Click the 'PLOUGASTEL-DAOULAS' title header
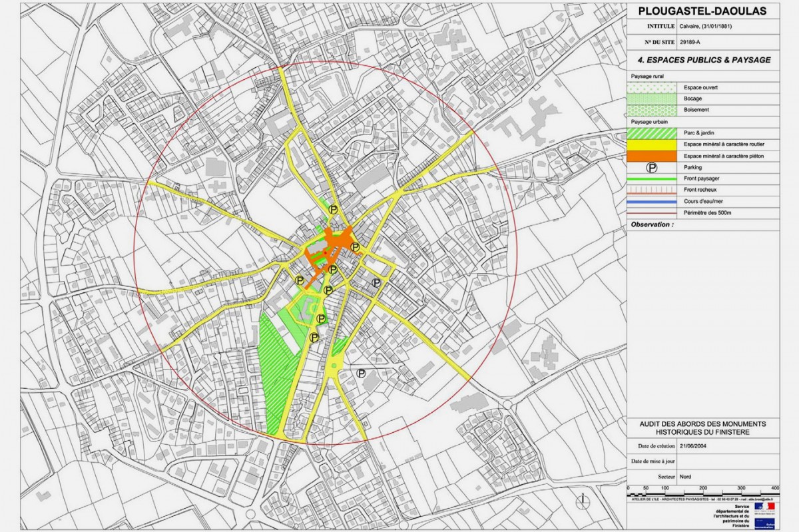This screenshot has height=532, width=799. pos(702,11)
